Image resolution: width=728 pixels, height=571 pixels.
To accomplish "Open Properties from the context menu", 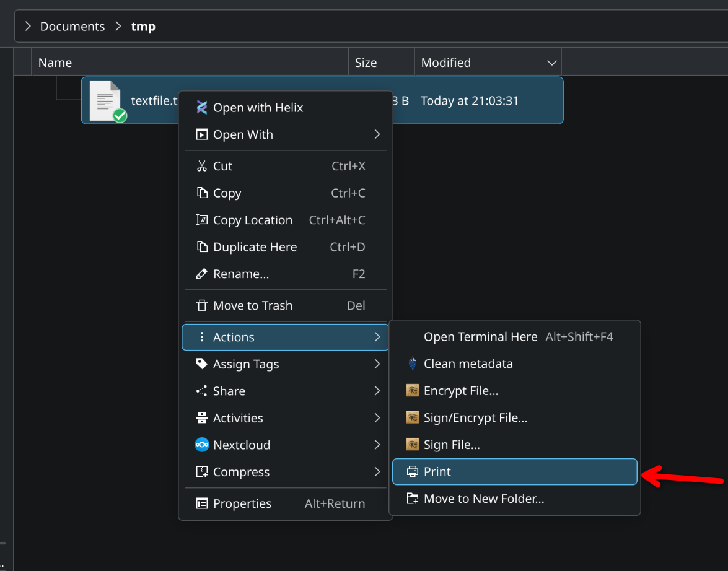I will click(x=242, y=503).
